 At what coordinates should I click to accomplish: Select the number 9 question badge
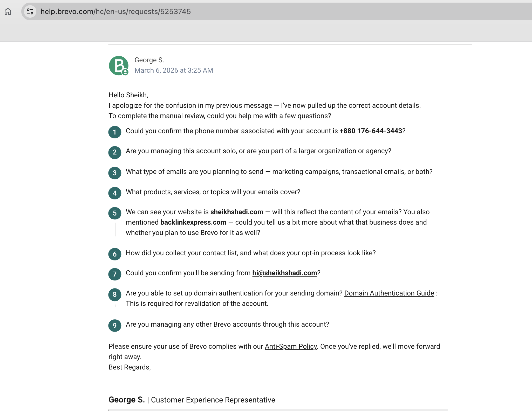coord(115,326)
